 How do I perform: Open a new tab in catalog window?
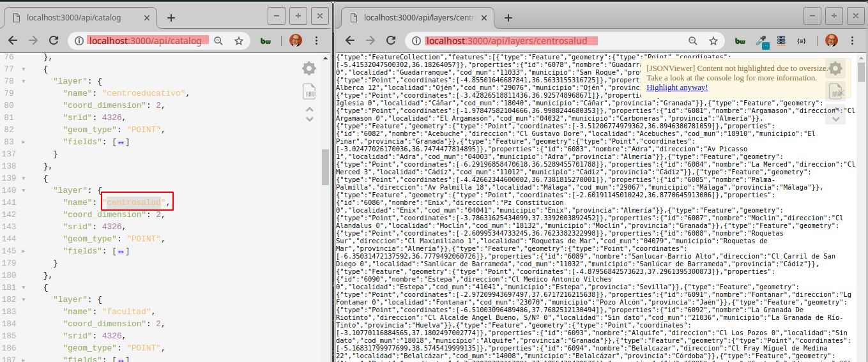click(171, 17)
